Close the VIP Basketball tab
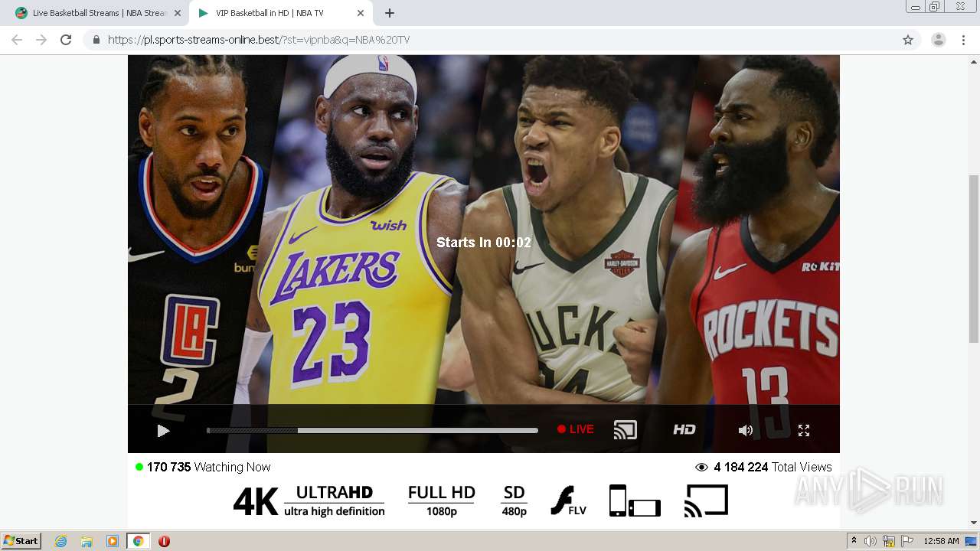The width and height of the screenshot is (980, 551). (x=361, y=13)
